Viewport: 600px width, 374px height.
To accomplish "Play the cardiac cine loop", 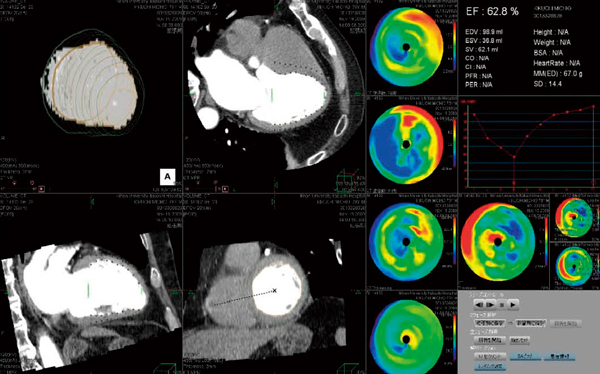I will coord(513,305).
